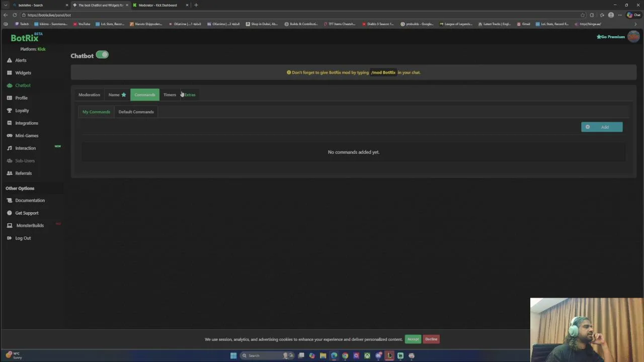
Task: Accept the cookie notice
Action: (x=413, y=339)
